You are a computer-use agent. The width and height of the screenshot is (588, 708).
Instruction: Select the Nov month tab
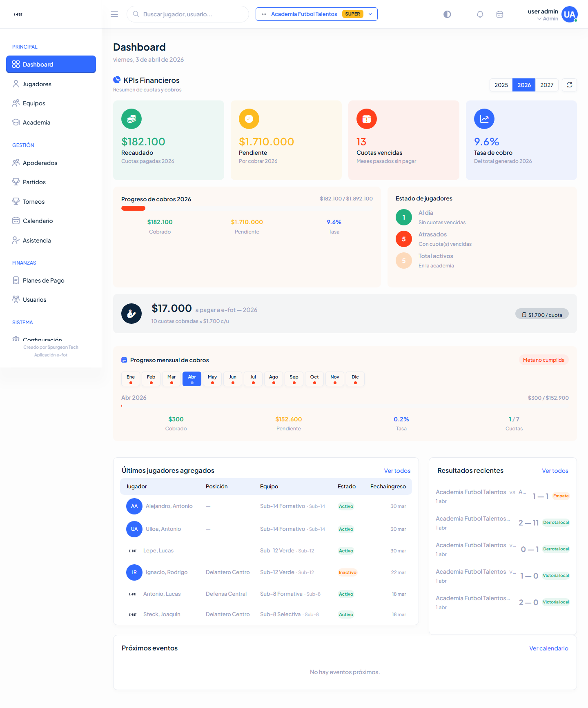(x=335, y=379)
